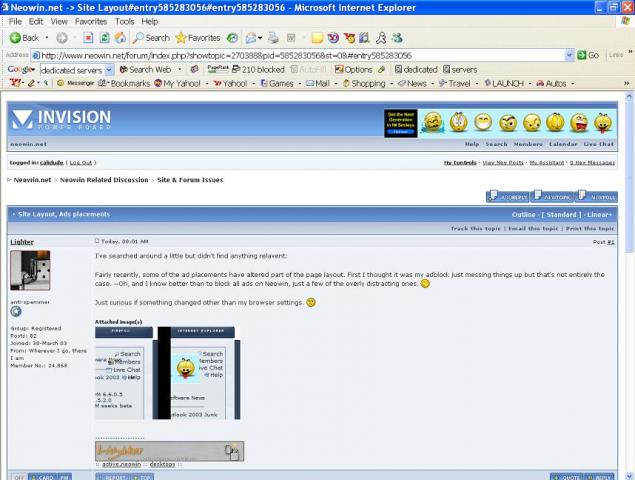Open the Back button history dropdown arrow

coord(47,38)
